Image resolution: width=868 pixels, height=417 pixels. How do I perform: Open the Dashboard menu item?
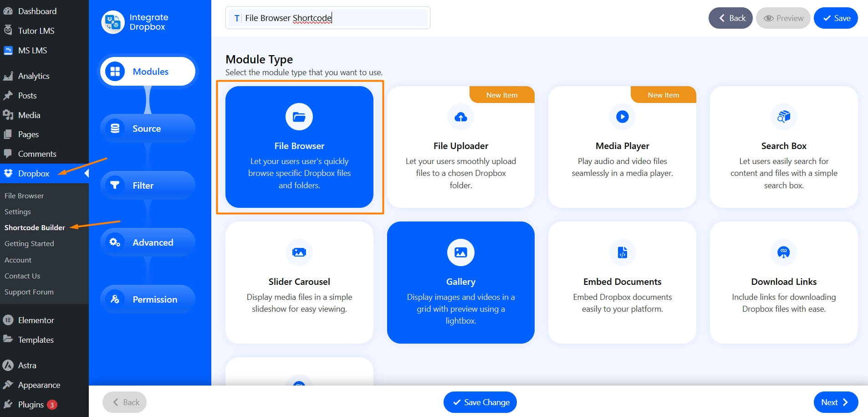(x=37, y=11)
